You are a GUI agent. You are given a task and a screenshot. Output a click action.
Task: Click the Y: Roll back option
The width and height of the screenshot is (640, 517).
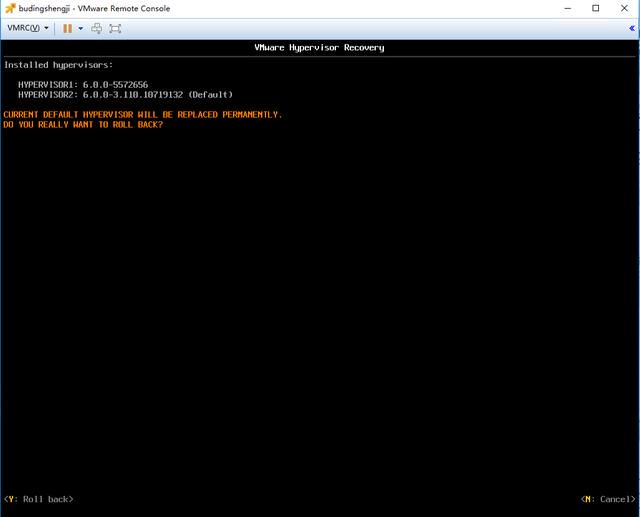(x=39, y=499)
